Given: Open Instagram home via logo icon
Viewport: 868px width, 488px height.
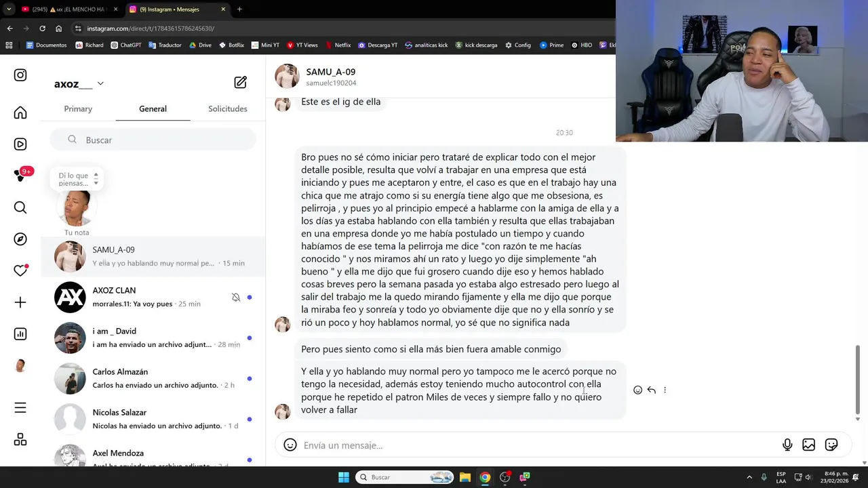Looking at the screenshot, I should click(x=20, y=75).
